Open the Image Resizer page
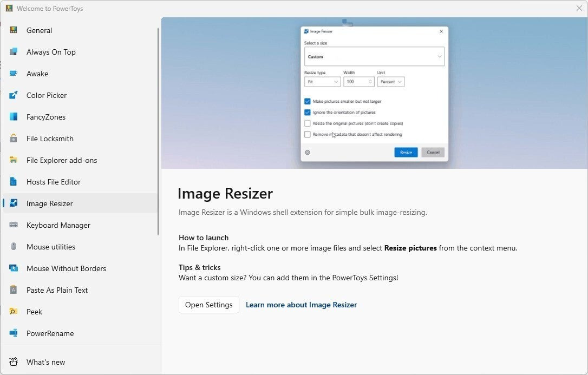 (80, 203)
